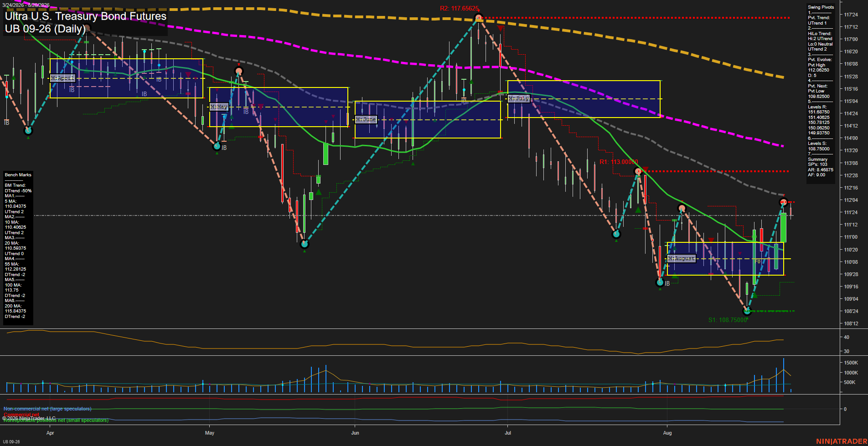Select the M:August monthly range label

[x=682, y=258]
